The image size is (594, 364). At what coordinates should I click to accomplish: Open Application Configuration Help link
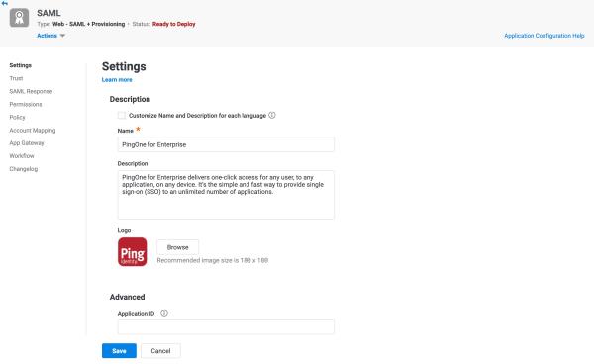tap(544, 36)
